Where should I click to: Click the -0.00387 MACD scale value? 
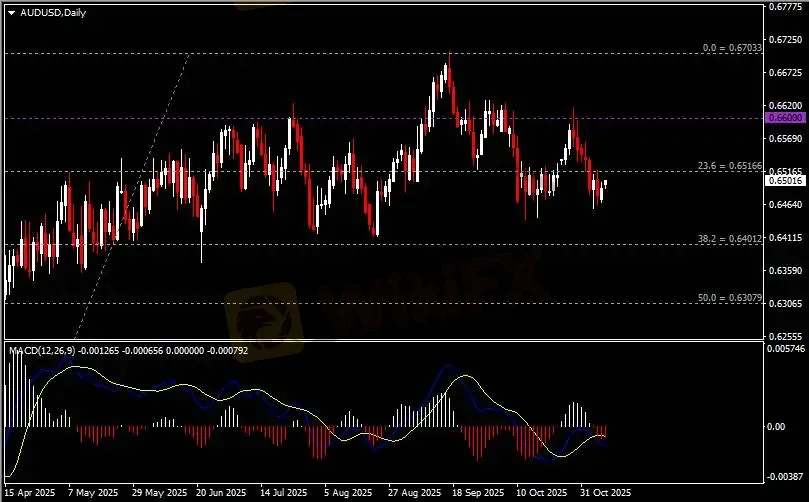784,476
